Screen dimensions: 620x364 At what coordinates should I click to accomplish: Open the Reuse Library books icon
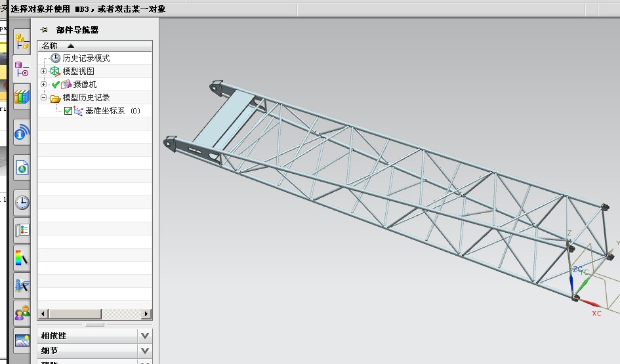click(22, 97)
